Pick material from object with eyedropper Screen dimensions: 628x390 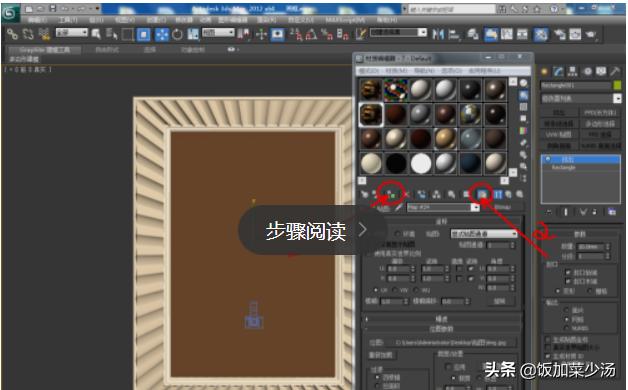[399, 207]
